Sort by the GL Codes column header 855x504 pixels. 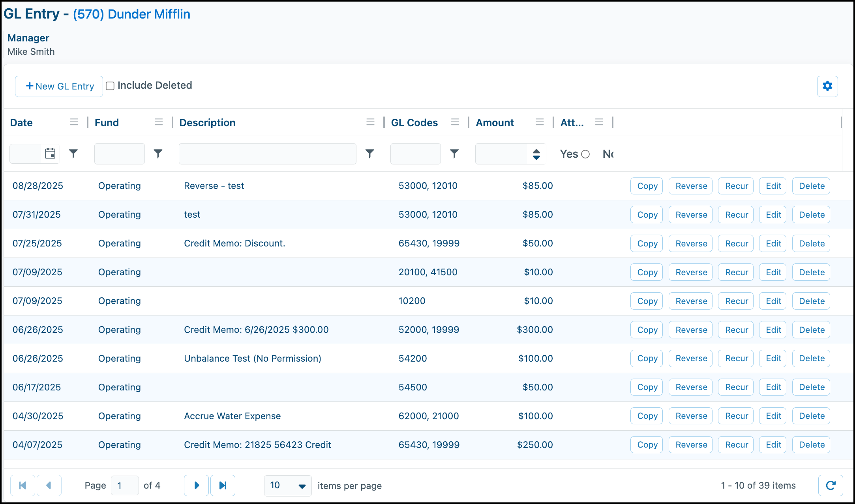pos(414,123)
